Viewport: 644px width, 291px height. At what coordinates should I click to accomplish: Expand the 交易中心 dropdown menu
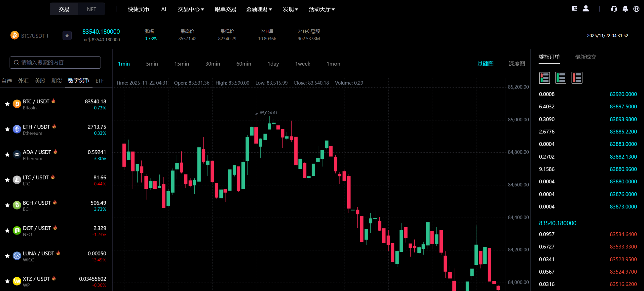coord(191,9)
